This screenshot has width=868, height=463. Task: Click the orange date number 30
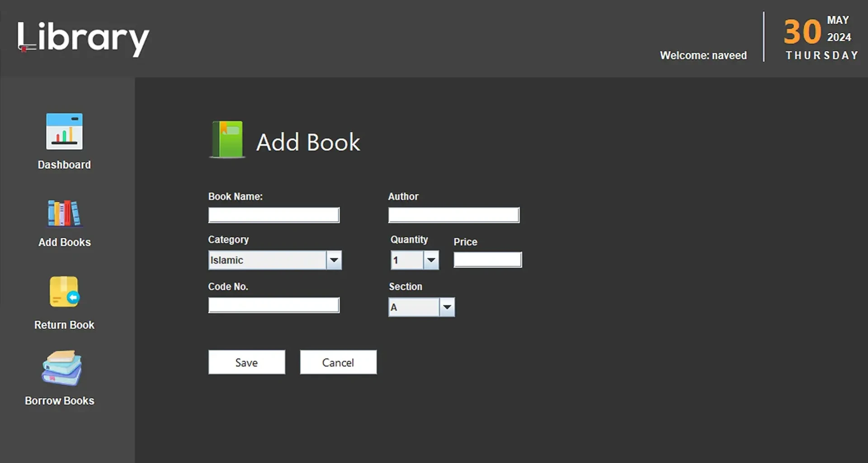pos(802,32)
